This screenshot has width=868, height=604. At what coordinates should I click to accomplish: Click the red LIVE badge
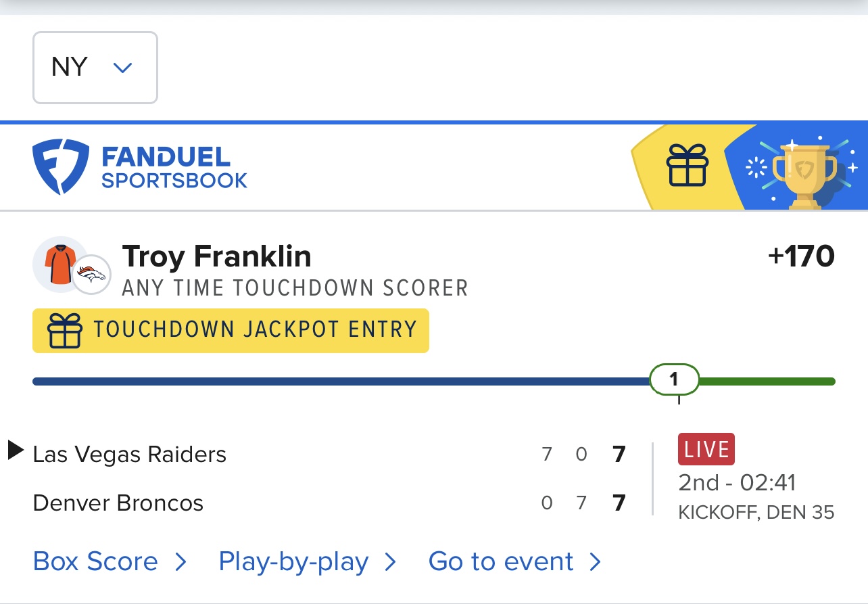706,450
